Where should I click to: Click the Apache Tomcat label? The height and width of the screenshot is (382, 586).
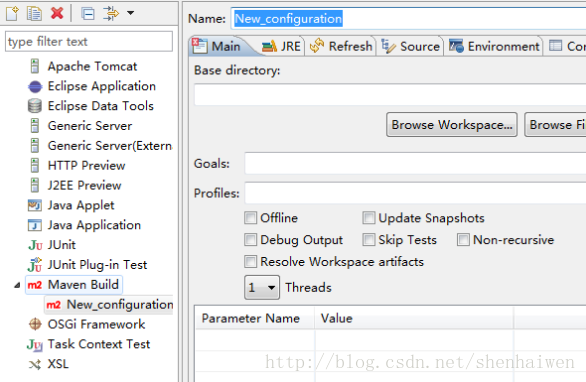click(x=92, y=67)
